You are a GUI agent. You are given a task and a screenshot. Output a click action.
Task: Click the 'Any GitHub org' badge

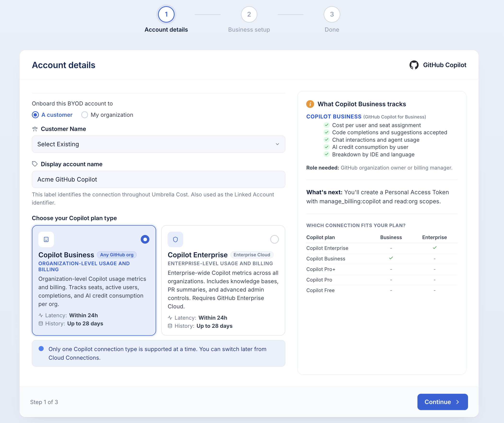click(117, 255)
